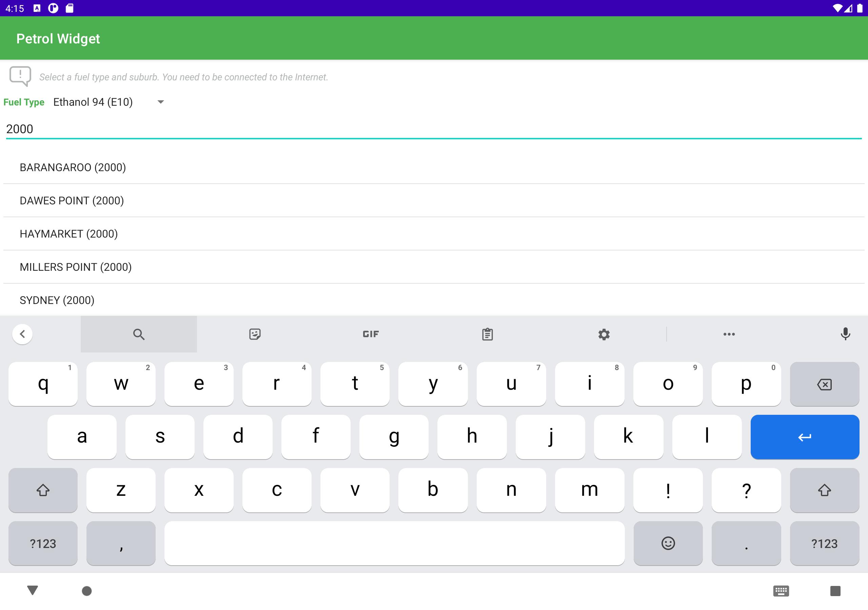
Task: Tap the c key
Action: 277,490
